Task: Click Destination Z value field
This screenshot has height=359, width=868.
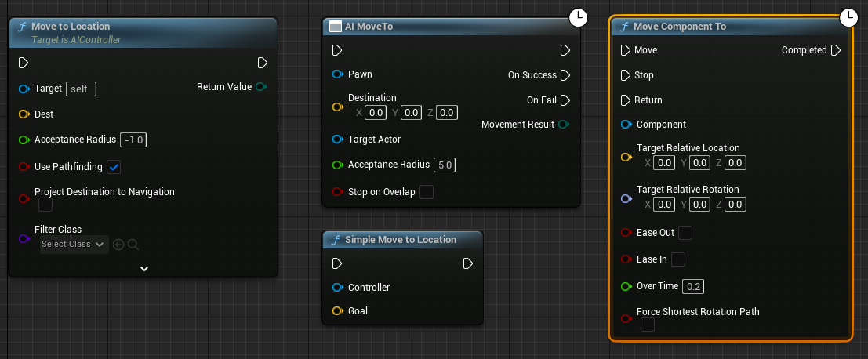Action: click(x=447, y=113)
